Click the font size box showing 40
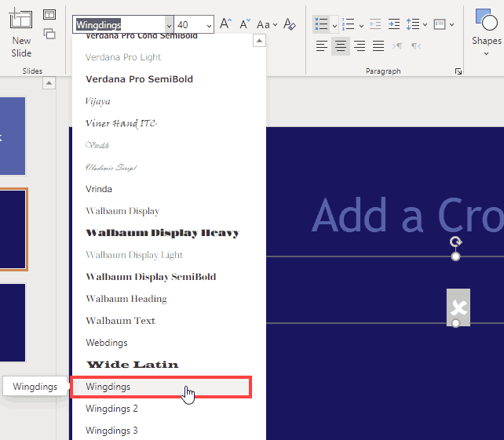504x440 pixels. (190, 25)
